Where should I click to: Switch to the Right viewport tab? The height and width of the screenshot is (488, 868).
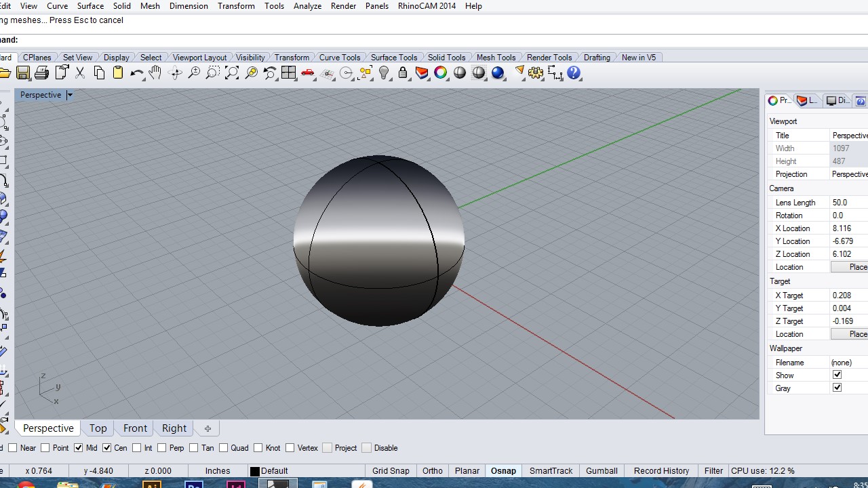174,428
